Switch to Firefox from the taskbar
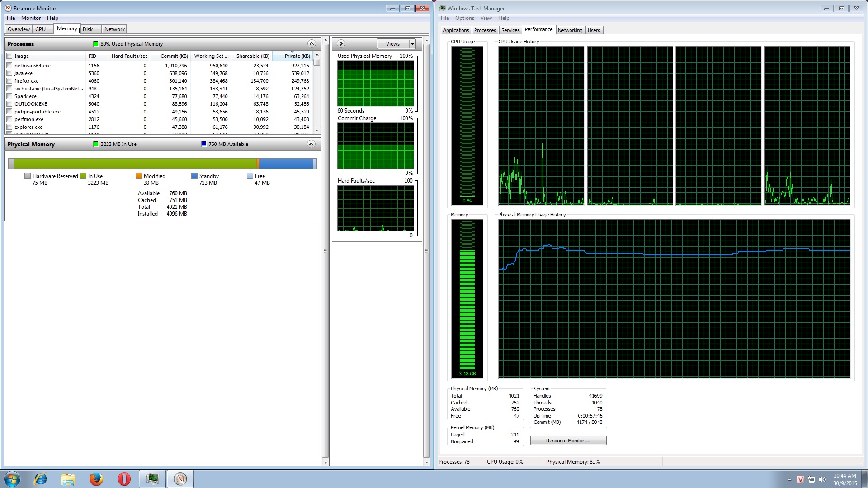 point(96,479)
